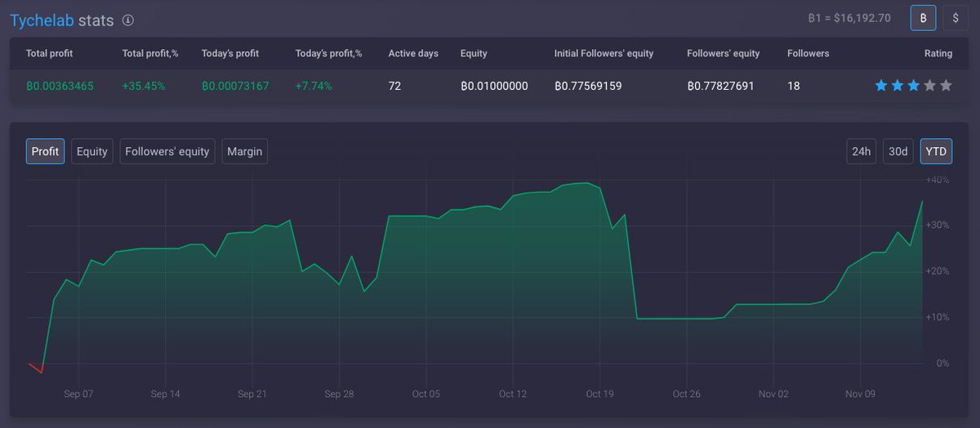Click the +35.45% total profit percentage
980x428 pixels.
tap(142, 86)
